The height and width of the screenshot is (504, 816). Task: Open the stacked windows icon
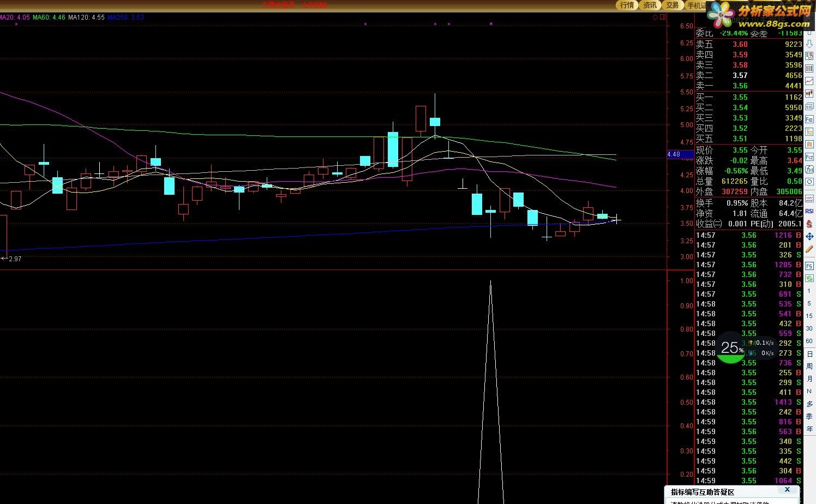click(809, 106)
